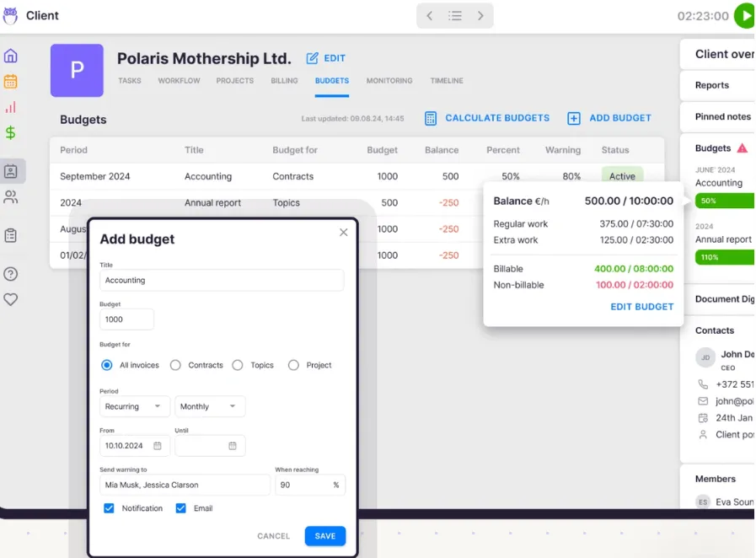Click the calculator icon for Calculate Budgets
The height and width of the screenshot is (558, 756).
(x=431, y=118)
